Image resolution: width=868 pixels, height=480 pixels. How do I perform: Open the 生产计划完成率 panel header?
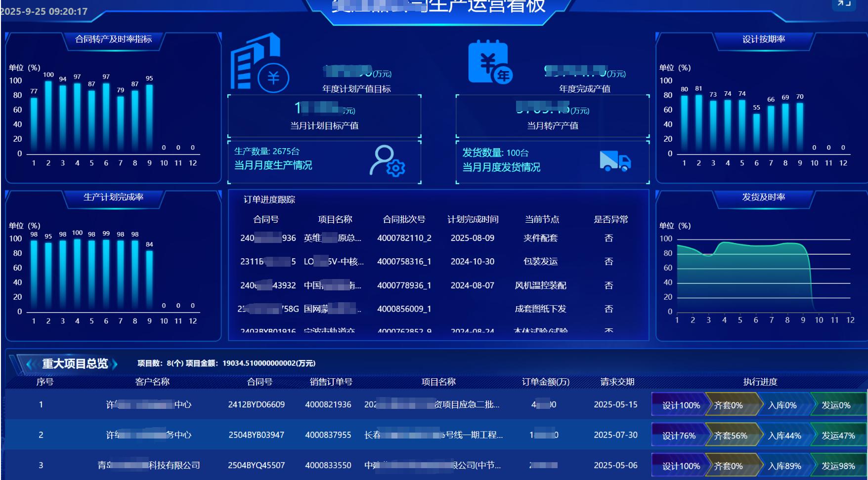coord(113,197)
